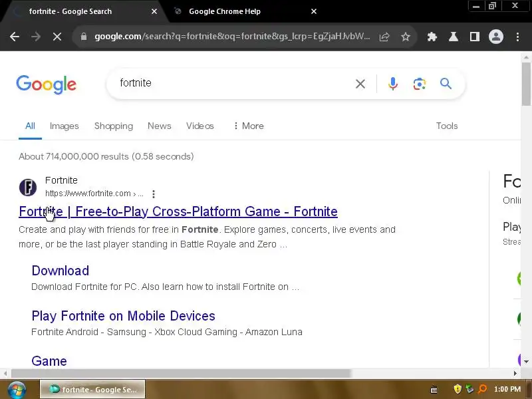The width and height of the screenshot is (532, 399).
Task: Search by image with Google Lens
Action: [420, 84]
